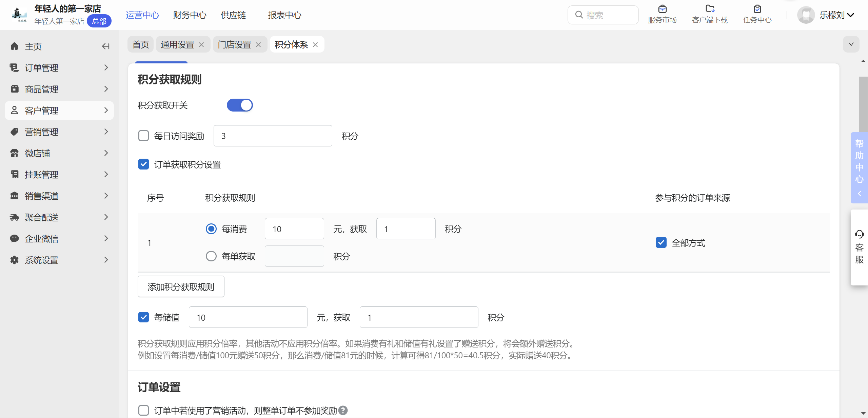The width and height of the screenshot is (868, 418).
Task: Switch to the 通用设置 tab
Action: point(177,45)
